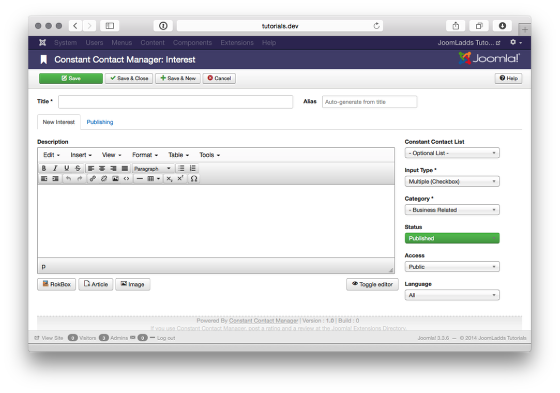Image resolution: width=560 pixels, height=393 pixels.
Task: Click the Title input field
Action: pos(175,102)
